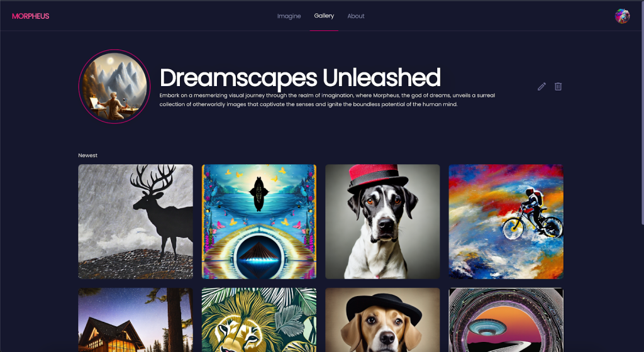Click the round gallery cover image
The height and width of the screenshot is (352, 644).
click(x=114, y=87)
